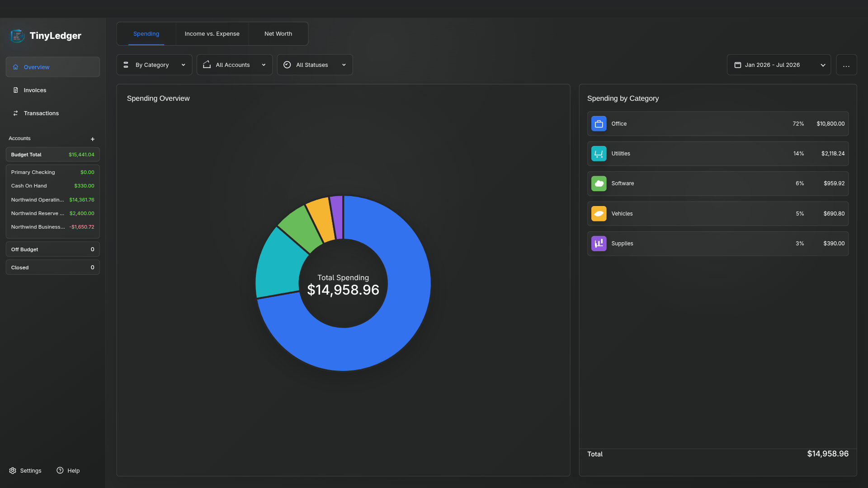Viewport: 868px width, 488px height.
Task: Click the Help question mark icon
Action: coord(60,470)
